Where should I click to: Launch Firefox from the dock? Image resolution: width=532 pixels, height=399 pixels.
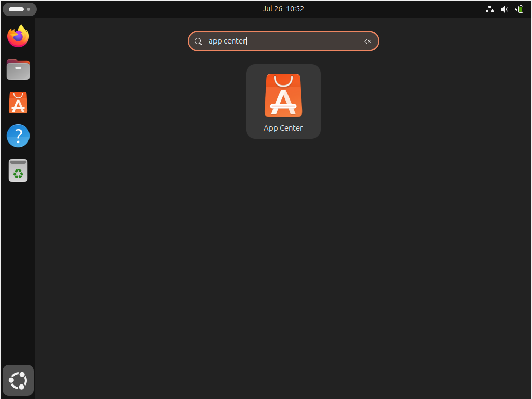pos(18,36)
